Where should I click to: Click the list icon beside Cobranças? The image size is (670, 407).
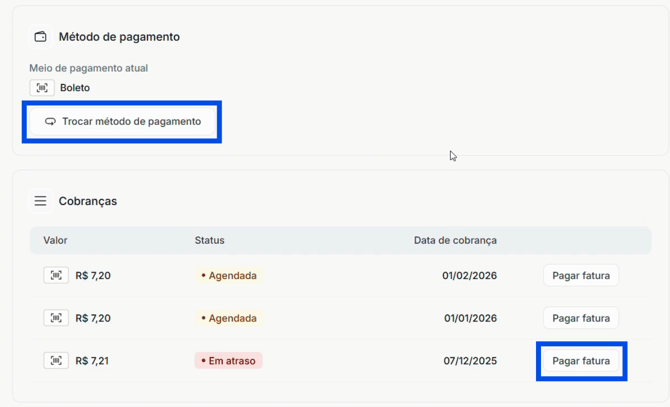[41, 201]
